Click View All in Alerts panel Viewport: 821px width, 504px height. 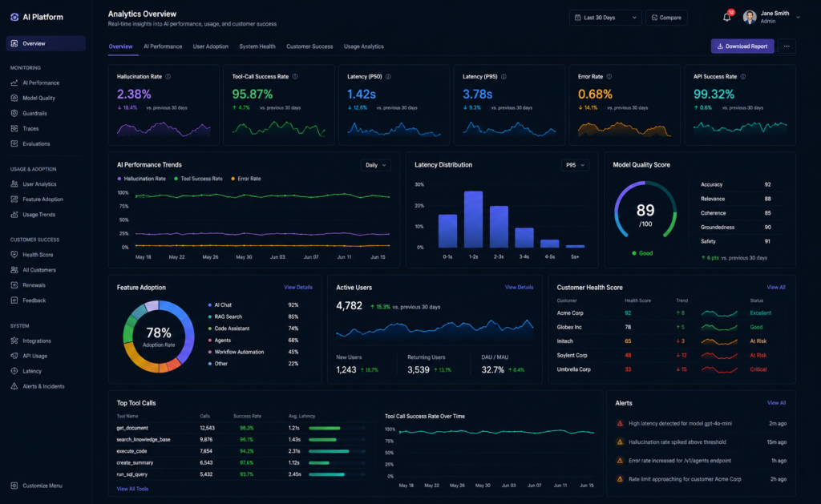(776, 403)
